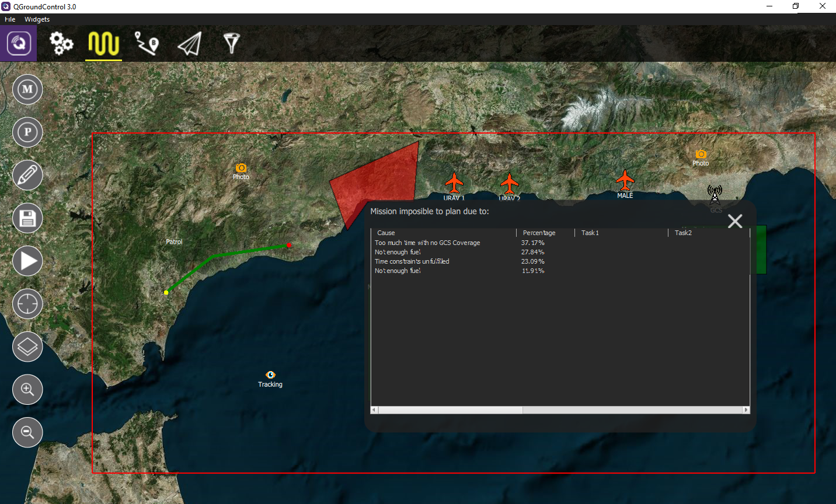
Task: Select the Tracking eye marker on map
Action: point(270,374)
